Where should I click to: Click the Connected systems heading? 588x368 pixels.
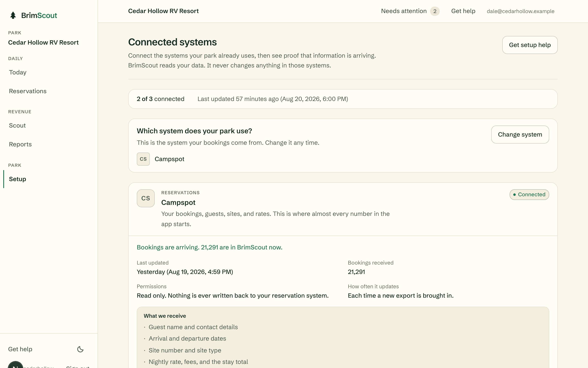[x=172, y=42]
